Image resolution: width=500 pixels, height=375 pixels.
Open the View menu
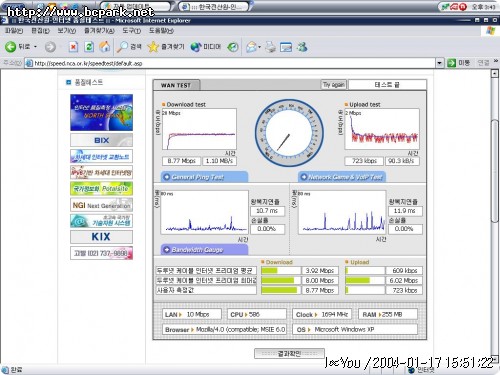(66, 31)
